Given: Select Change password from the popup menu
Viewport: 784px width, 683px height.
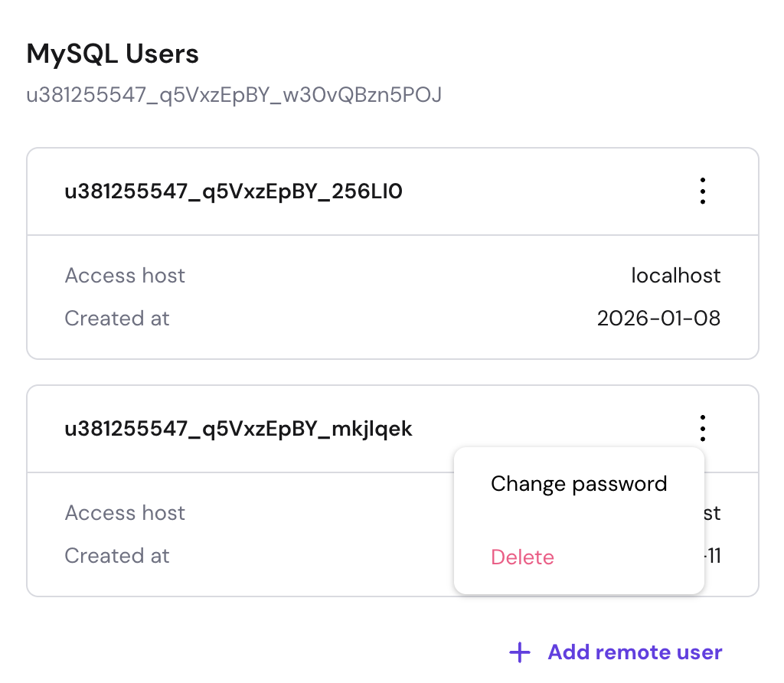Looking at the screenshot, I should click(x=579, y=484).
